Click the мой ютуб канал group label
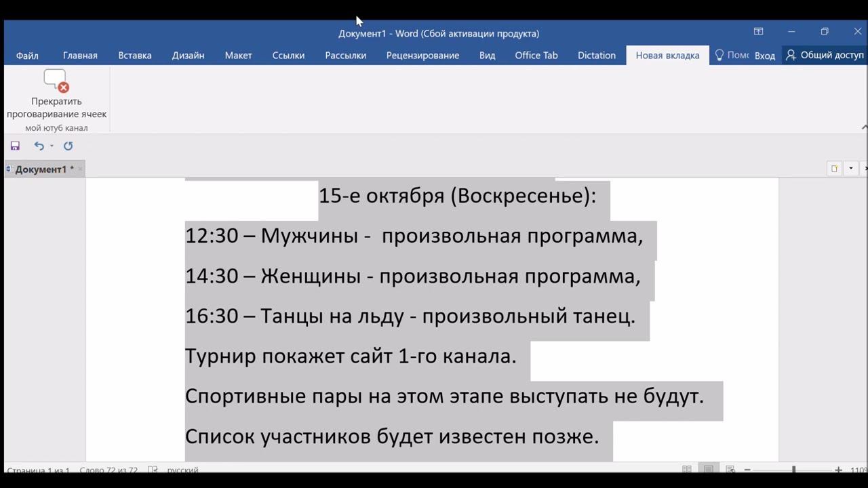 click(x=56, y=128)
